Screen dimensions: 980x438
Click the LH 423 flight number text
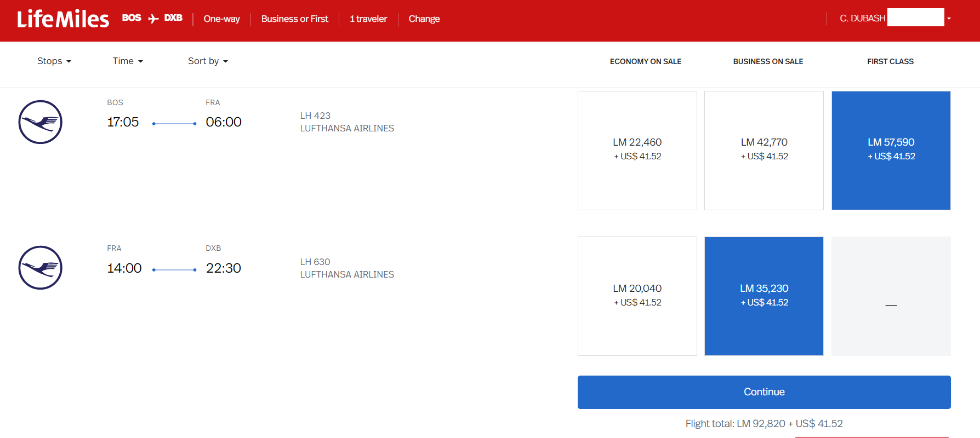coord(315,116)
